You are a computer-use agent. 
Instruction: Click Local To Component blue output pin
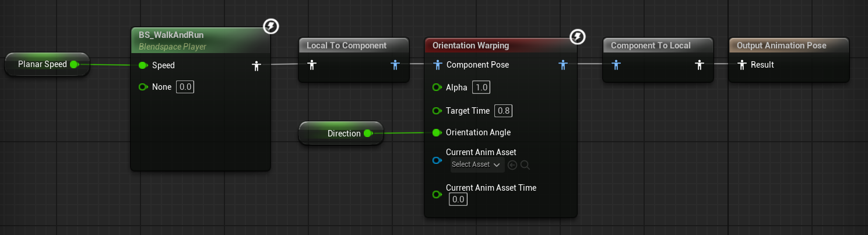(395, 65)
